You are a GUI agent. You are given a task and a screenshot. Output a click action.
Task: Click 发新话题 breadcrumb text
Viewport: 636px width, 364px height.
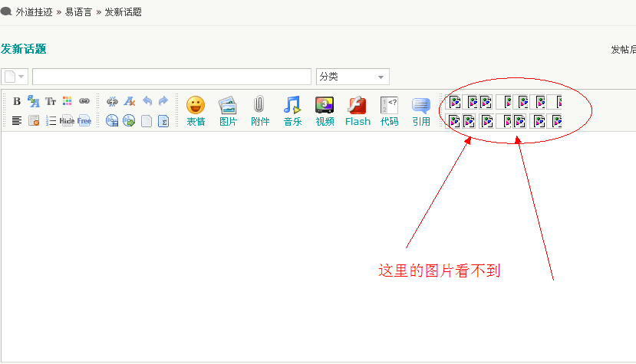(124, 12)
